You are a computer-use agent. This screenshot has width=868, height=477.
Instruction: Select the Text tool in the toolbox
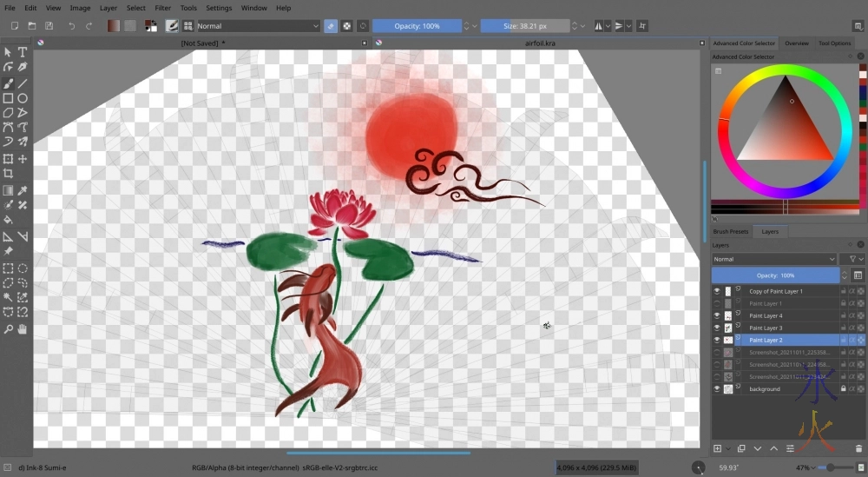coord(23,52)
